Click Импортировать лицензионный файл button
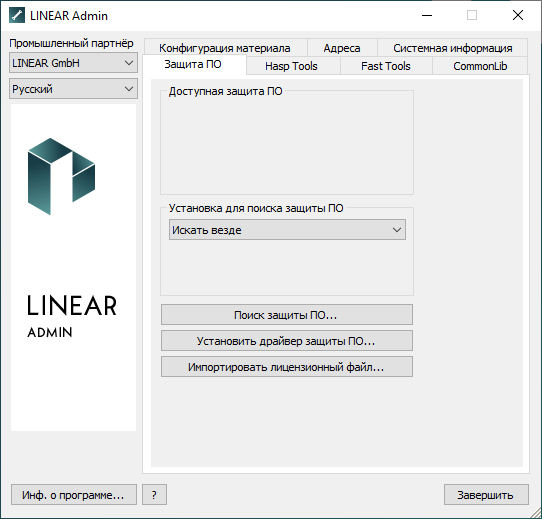 [x=287, y=367]
